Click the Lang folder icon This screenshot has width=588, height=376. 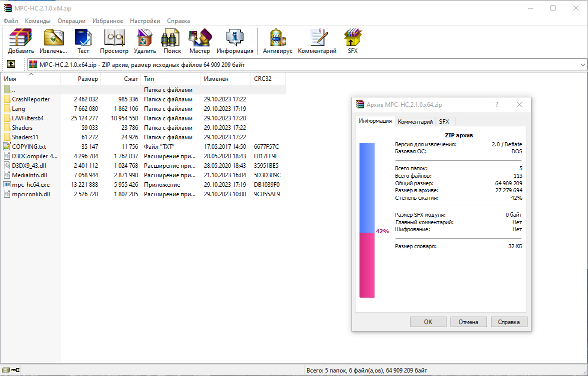[7, 109]
